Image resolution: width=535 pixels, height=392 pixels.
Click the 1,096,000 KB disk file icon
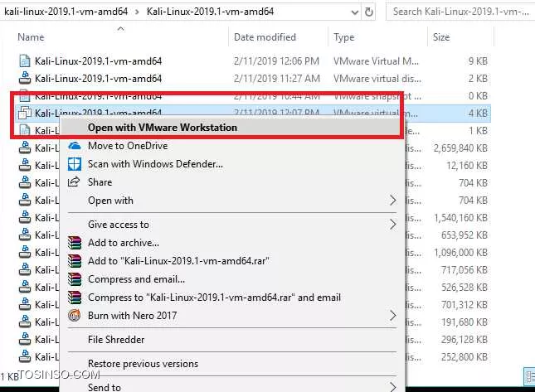point(25,252)
